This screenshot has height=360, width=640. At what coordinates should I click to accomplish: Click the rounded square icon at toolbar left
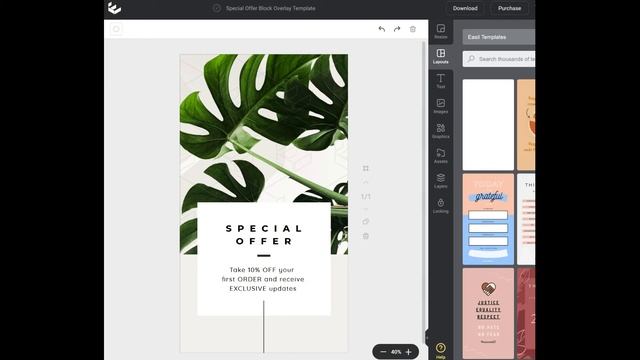(x=116, y=29)
